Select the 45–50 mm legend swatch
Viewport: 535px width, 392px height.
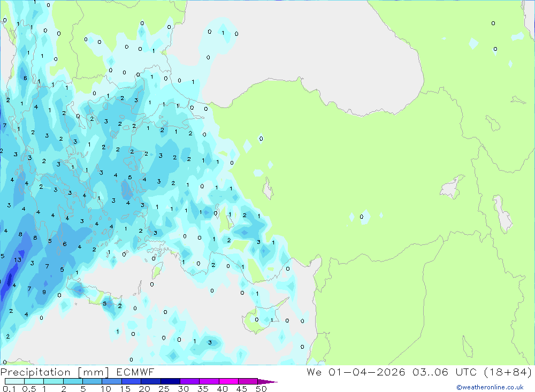248,381
